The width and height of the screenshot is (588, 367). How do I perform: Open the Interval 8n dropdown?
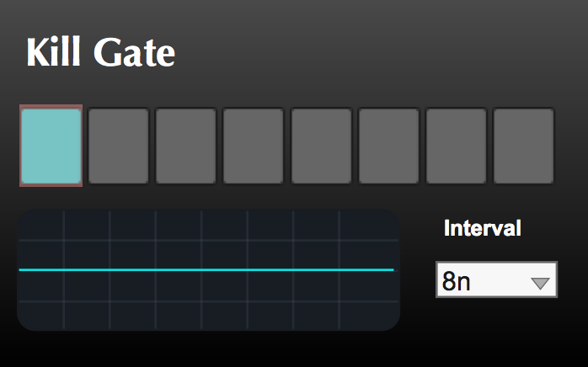coord(496,279)
